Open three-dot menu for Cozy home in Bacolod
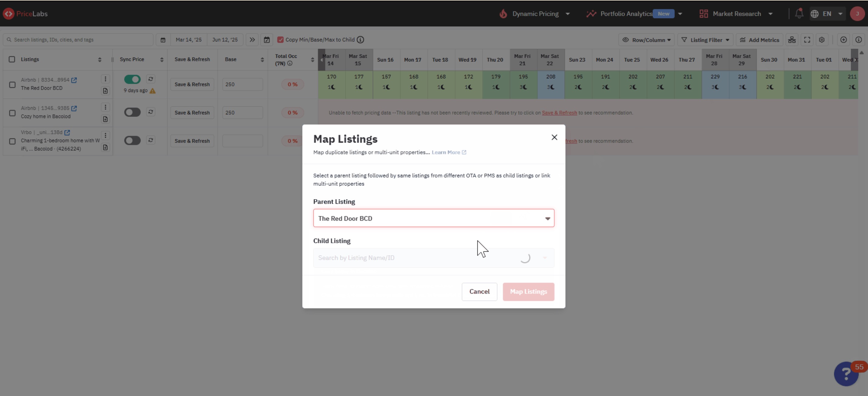Viewport: 868px width, 396px height. point(105,107)
